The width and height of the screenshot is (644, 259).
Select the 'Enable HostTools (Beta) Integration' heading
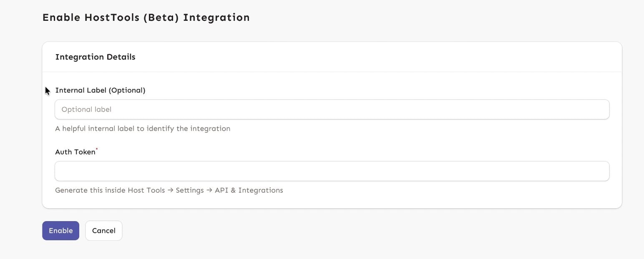pyautogui.click(x=146, y=17)
